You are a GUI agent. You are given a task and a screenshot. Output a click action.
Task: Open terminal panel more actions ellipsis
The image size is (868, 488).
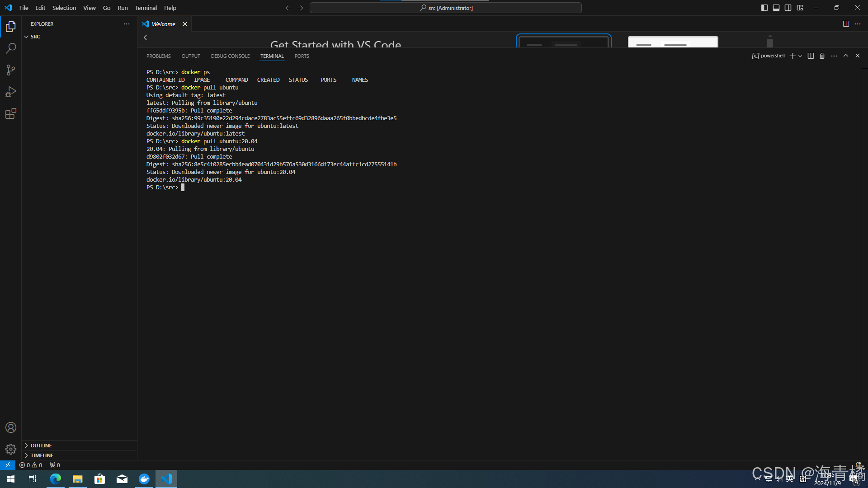[x=834, y=56]
